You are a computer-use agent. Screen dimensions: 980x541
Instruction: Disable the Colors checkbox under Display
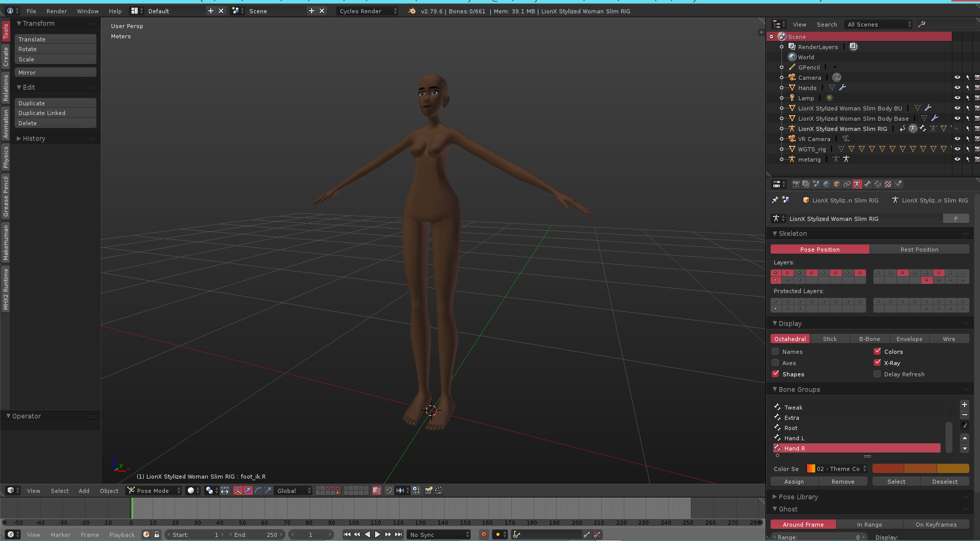click(877, 351)
